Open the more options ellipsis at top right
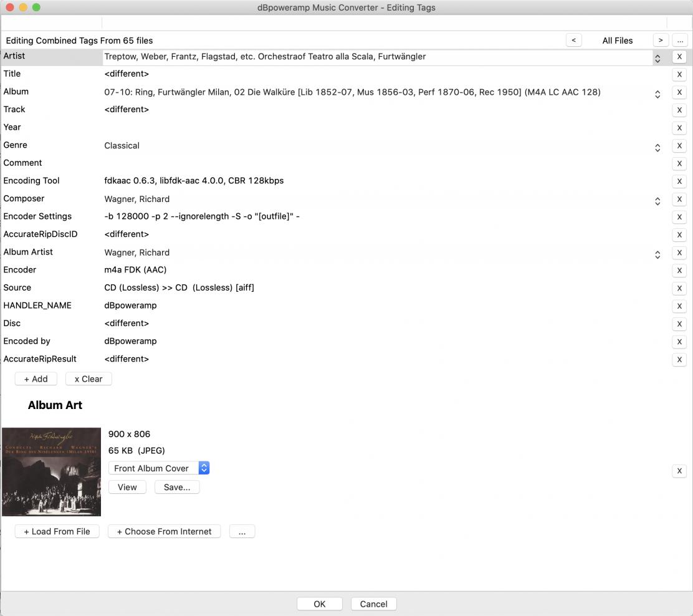 pyautogui.click(x=679, y=40)
